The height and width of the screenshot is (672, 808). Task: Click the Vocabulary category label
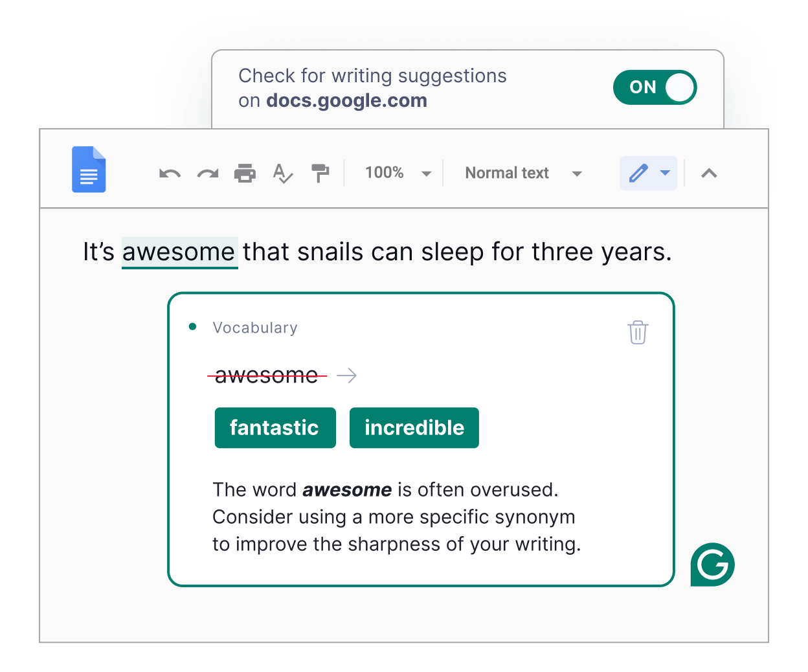[255, 328]
